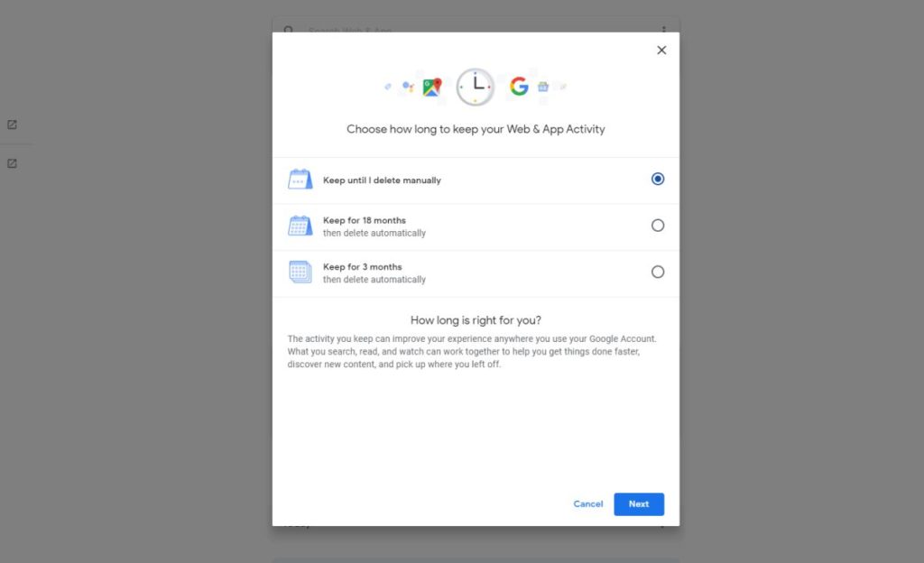Image resolution: width=924 pixels, height=563 pixels.
Task: Click the calendar icon for Keep for 18 months
Action: [300, 226]
